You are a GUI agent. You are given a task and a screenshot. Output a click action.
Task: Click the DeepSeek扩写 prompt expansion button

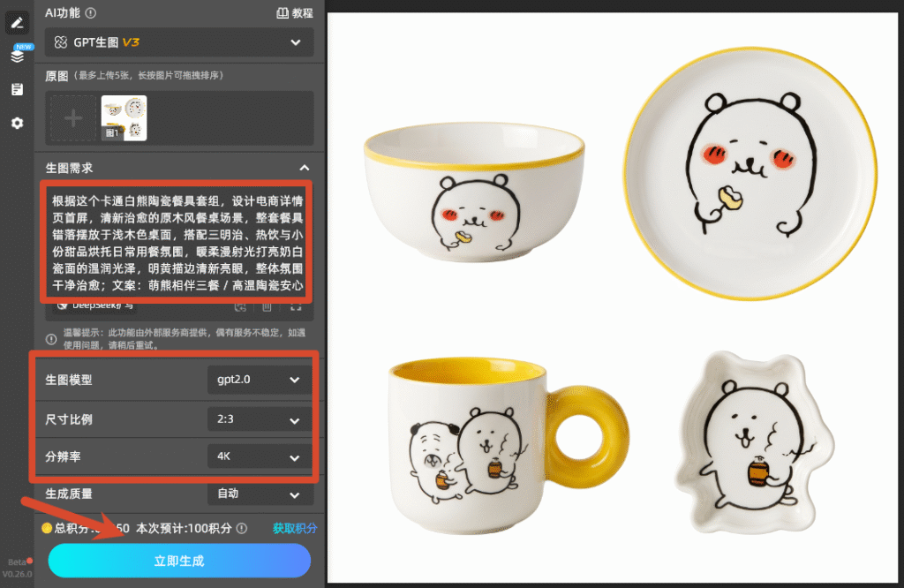tap(97, 305)
